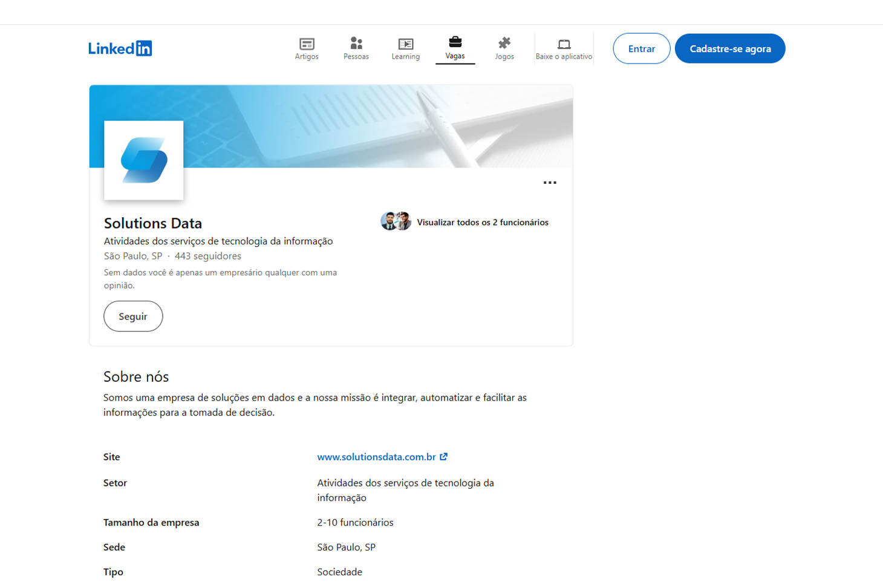883x588 pixels.
Task: Click the Cadastre-se agora button
Action: [729, 48]
